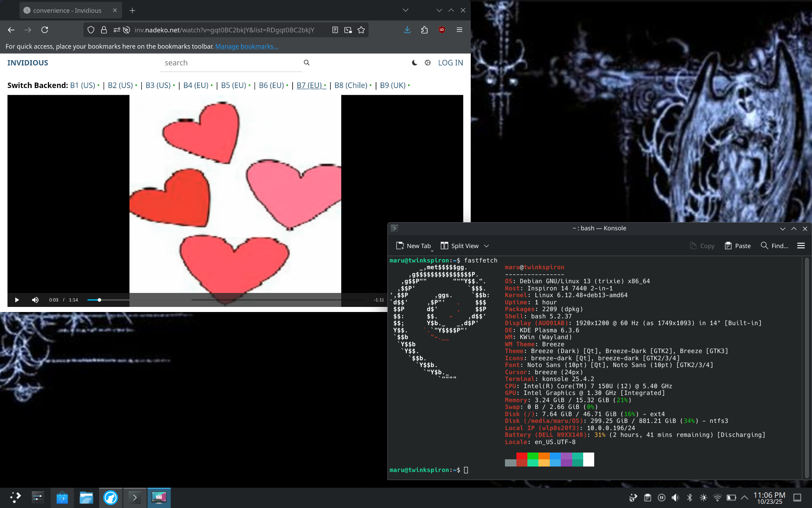Open a new browser tab
The width and height of the screenshot is (812, 508).
[x=132, y=11]
